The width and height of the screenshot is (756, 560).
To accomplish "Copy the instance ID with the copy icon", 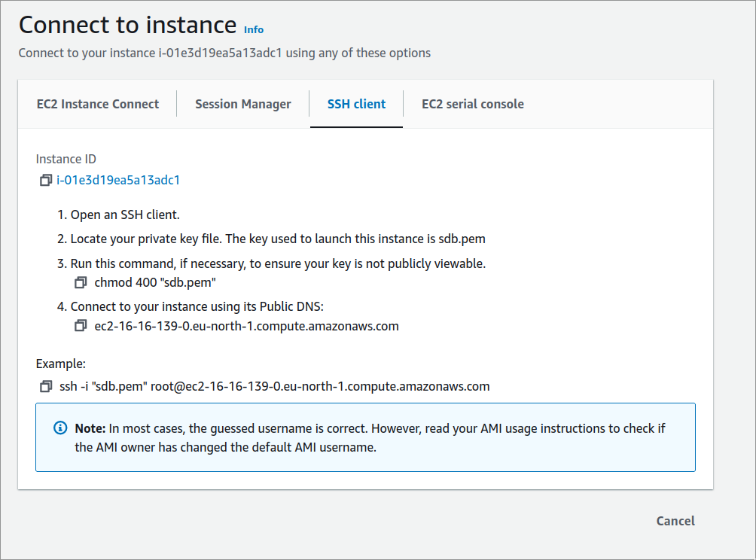I will click(x=46, y=181).
